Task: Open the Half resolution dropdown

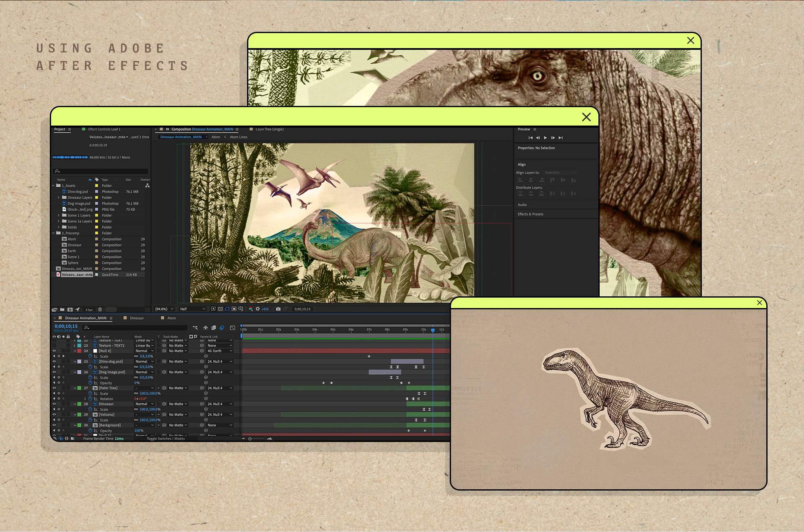Action: click(x=192, y=309)
